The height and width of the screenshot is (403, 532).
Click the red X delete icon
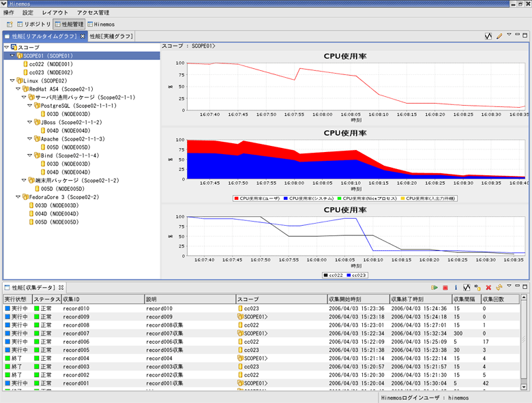488,288
